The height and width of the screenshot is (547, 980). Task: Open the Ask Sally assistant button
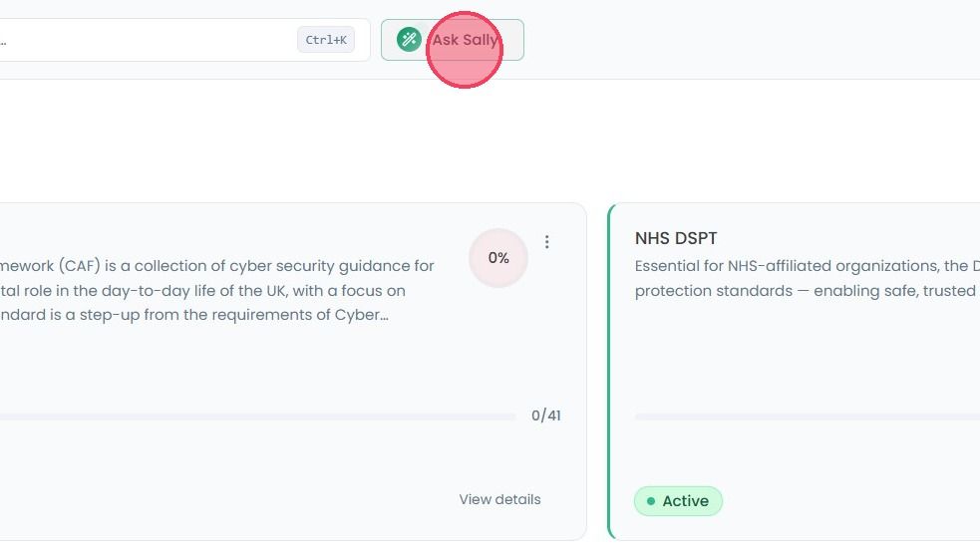[x=453, y=40]
